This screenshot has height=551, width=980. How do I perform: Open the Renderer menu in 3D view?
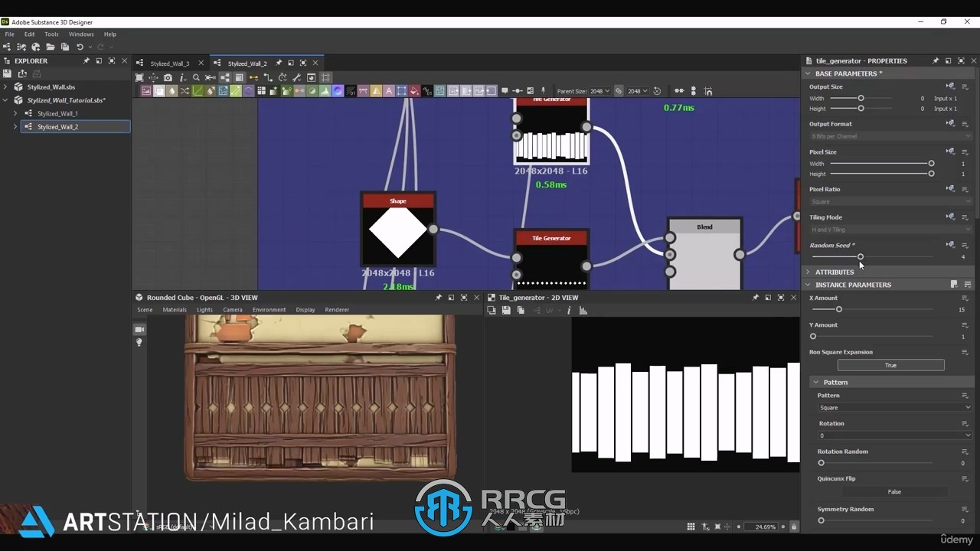[x=337, y=310]
